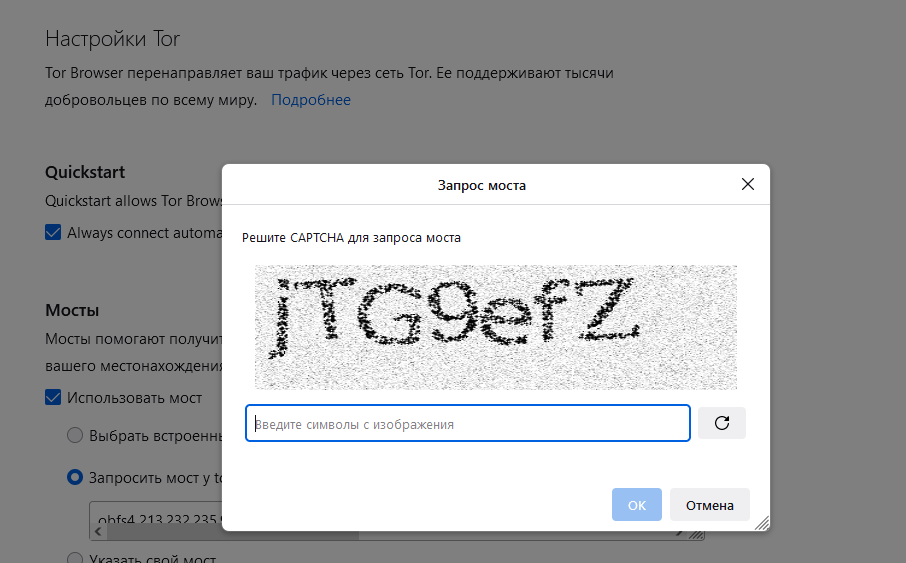This screenshot has width=906, height=563.
Task: Open the Подробнее link
Action: coord(311,99)
